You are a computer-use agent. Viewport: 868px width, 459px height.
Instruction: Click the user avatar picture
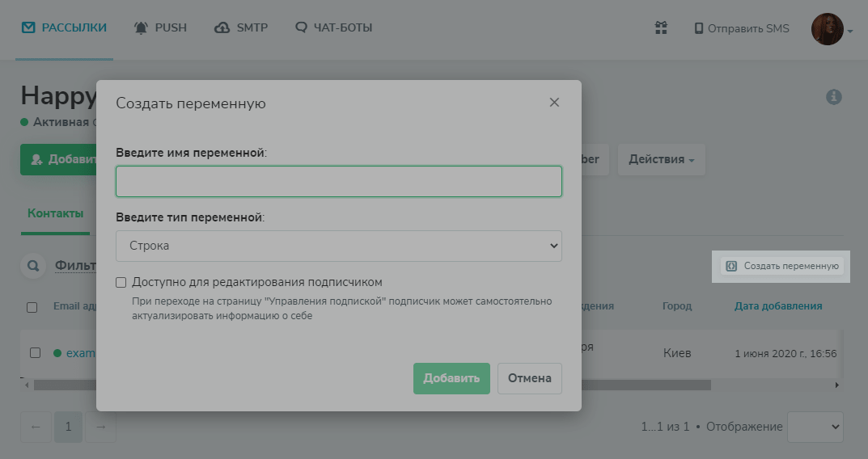click(827, 29)
